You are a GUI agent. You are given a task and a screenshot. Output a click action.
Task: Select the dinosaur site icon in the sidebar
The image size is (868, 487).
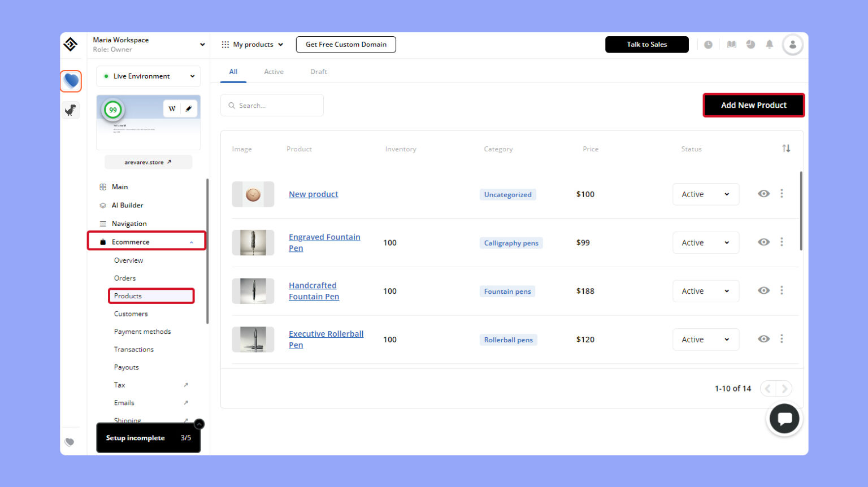coord(70,110)
